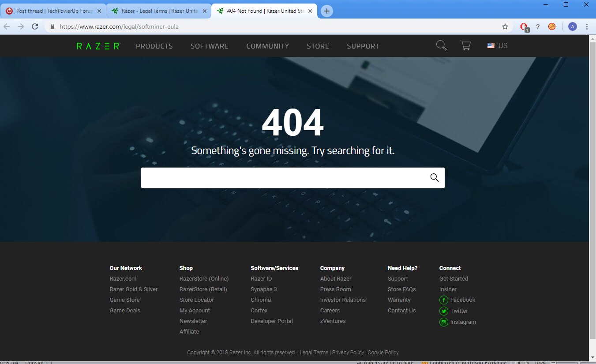This screenshot has height=364, width=596.
Task: Open the My Account link
Action: pos(195,311)
